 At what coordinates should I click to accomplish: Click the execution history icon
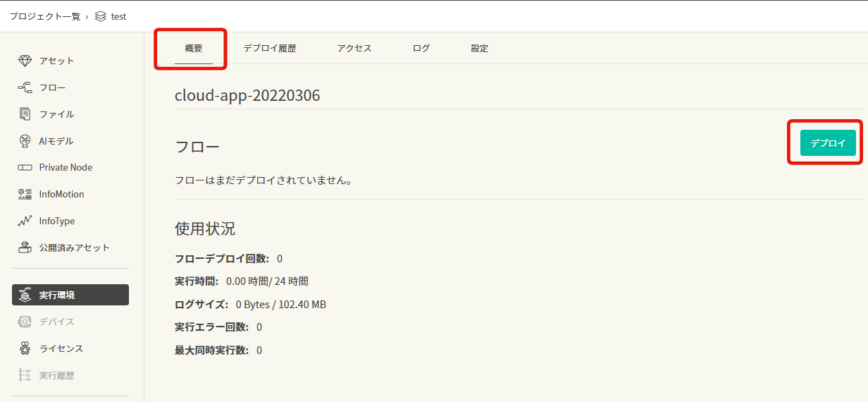point(25,375)
